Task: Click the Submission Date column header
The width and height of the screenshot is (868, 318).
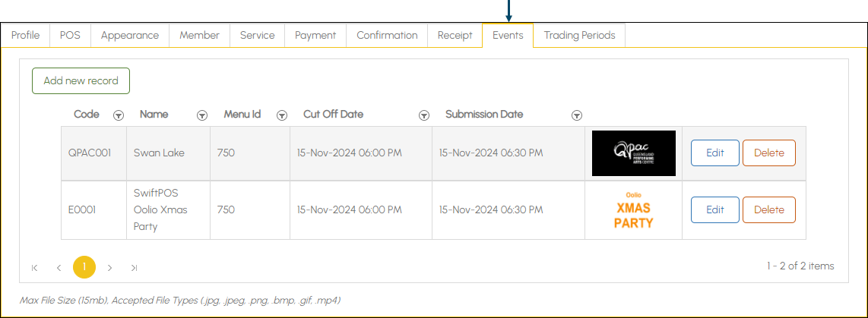Action: (484, 115)
